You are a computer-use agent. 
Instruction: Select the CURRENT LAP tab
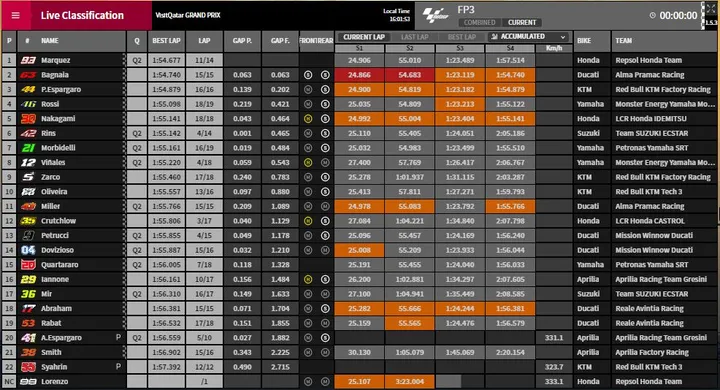click(x=364, y=37)
